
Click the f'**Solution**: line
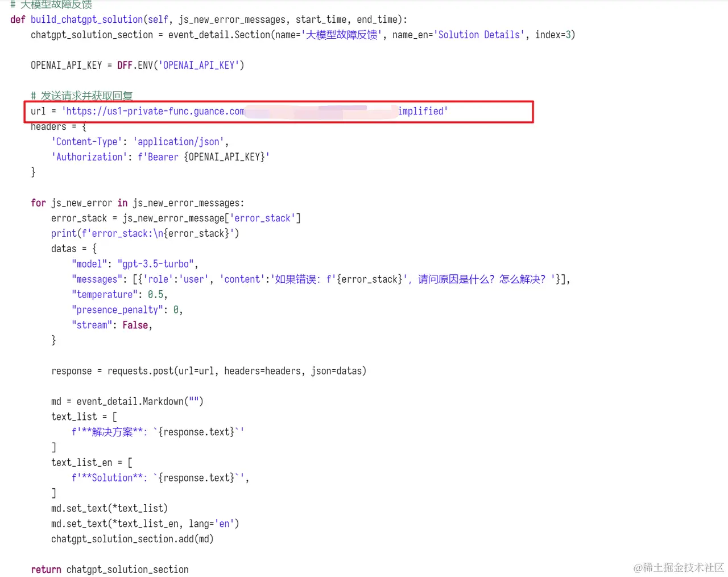point(160,478)
